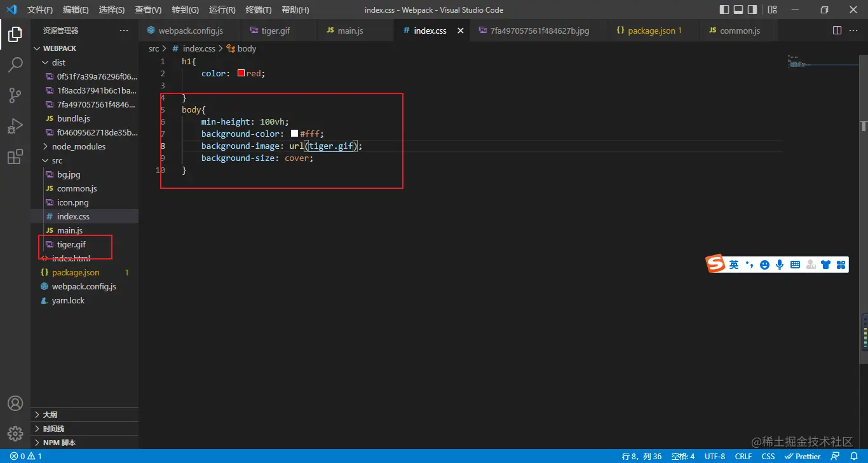Screen dimensions: 868x463
Task: Split the editor to the right
Action: pos(837,31)
